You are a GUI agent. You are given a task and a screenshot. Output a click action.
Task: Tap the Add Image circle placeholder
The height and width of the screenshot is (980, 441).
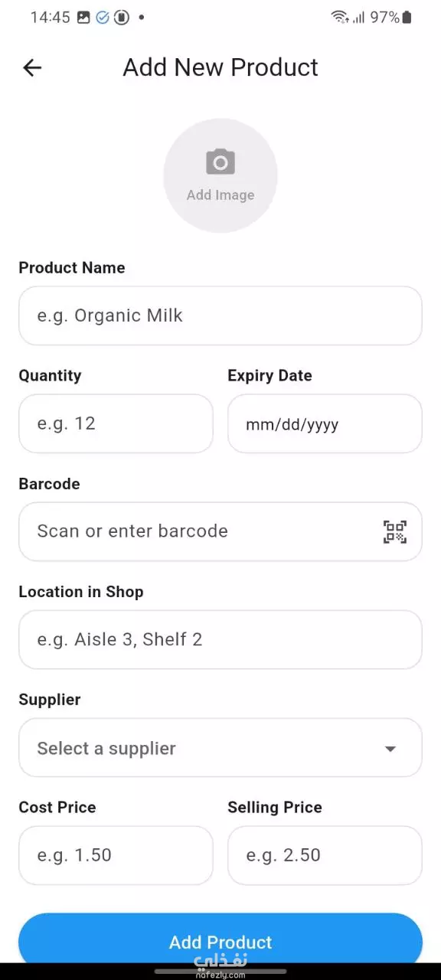pyautogui.click(x=220, y=175)
